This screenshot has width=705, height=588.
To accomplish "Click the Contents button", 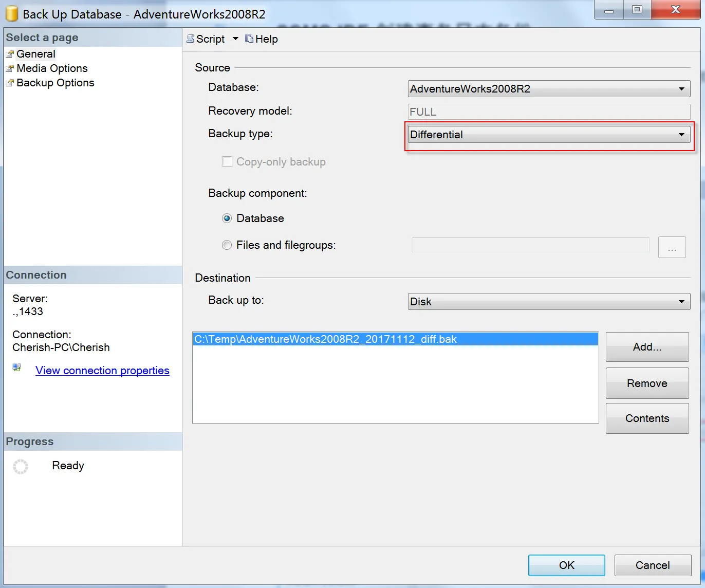I will 647,418.
